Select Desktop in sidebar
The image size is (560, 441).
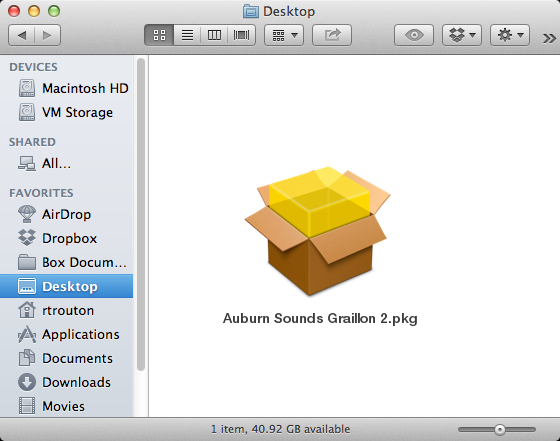tap(66, 286)
